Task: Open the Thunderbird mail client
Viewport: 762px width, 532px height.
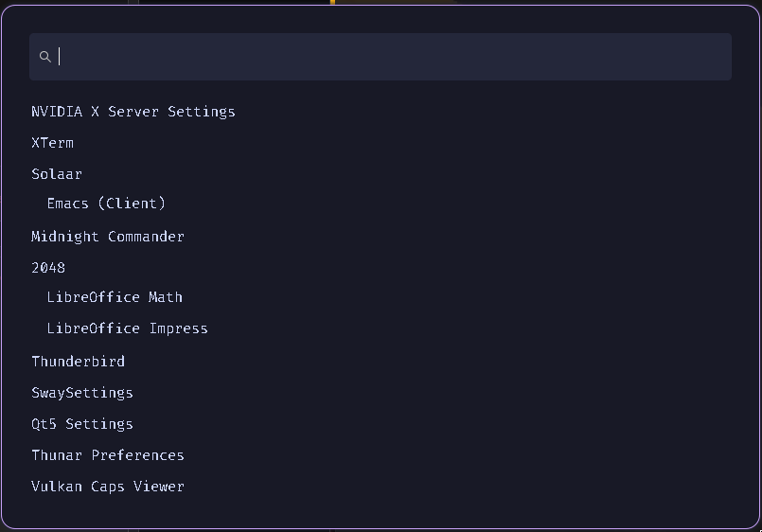Action: (x=78, y=362)
